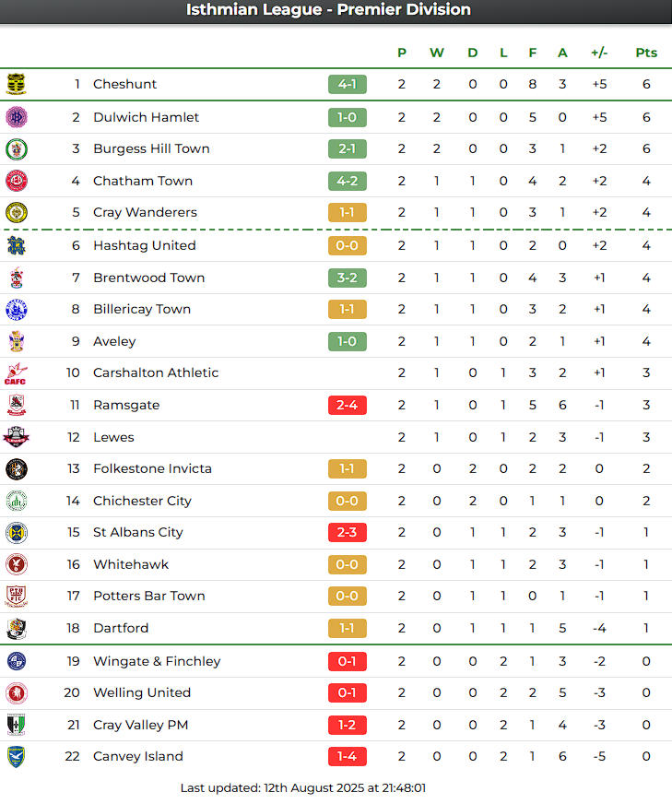672x804 pixels.
Task: Click the Chatham Town red crest
Action: click(x=17, y=181)
